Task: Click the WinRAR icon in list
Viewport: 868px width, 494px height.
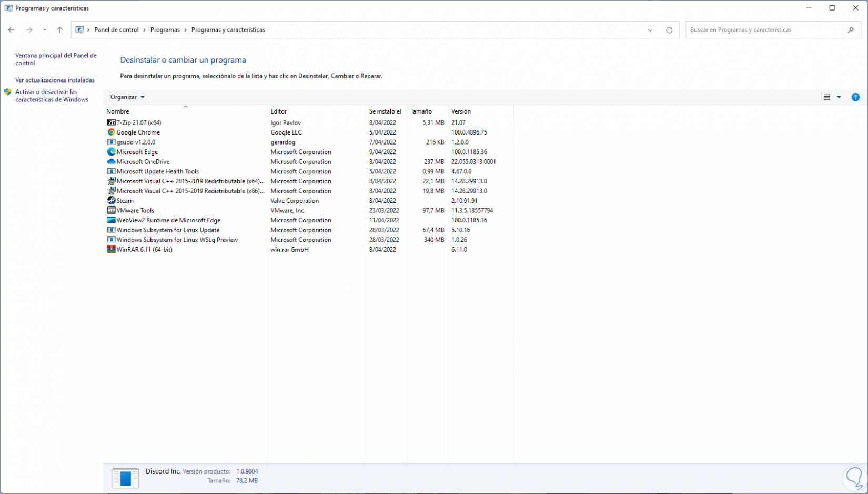Action: pyautogui.click(x=111, y=250)
